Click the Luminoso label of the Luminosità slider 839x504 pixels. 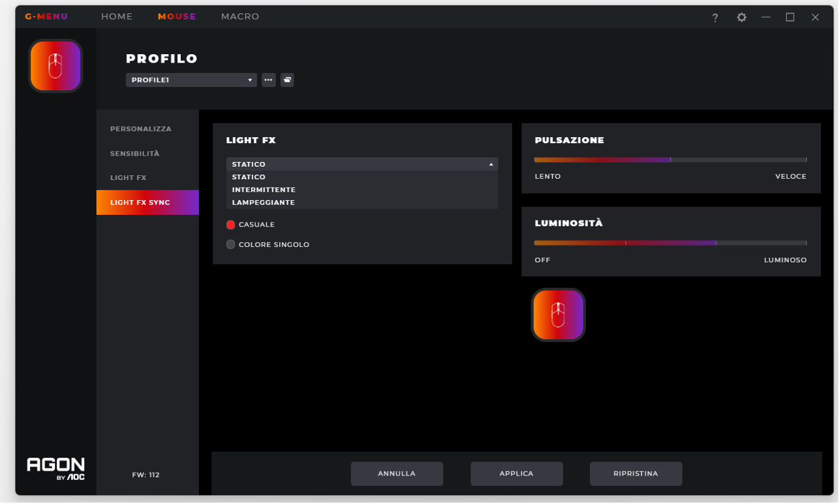(x=785, y=260)
